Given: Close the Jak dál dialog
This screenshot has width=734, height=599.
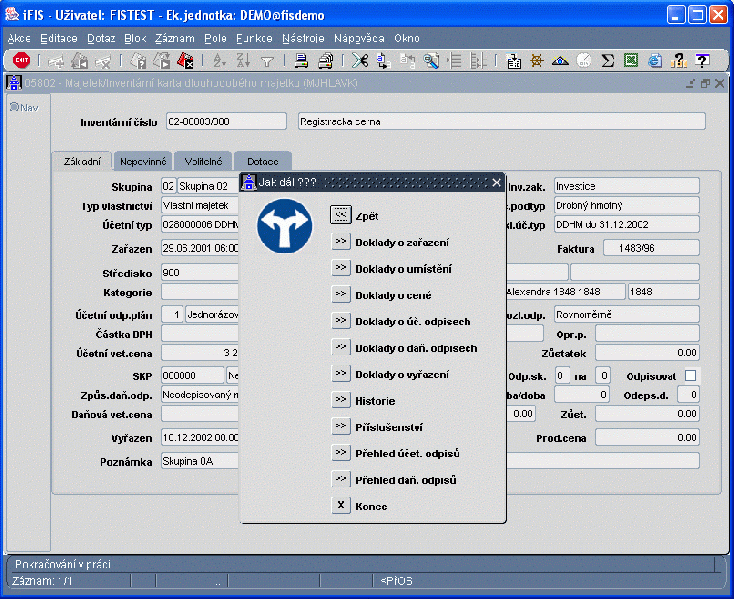Looking at the screenshot, I should [496, 182].
